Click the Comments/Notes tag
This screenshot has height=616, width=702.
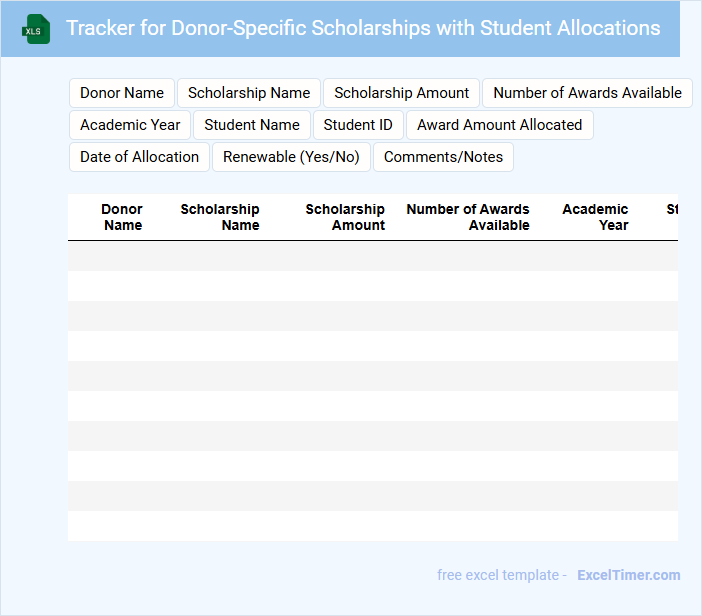(443, 157)
